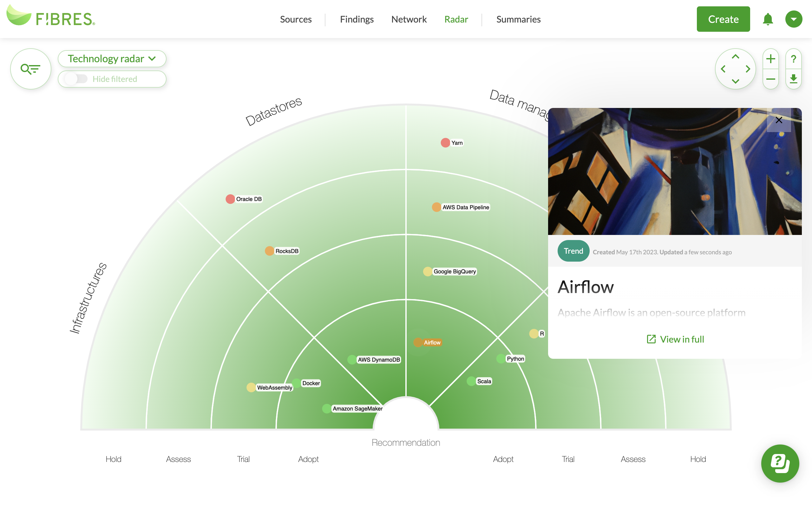Viewport: 812px width, 508px height.
Task: Click the Datastores sector label
Action: (x=274, y=111)
